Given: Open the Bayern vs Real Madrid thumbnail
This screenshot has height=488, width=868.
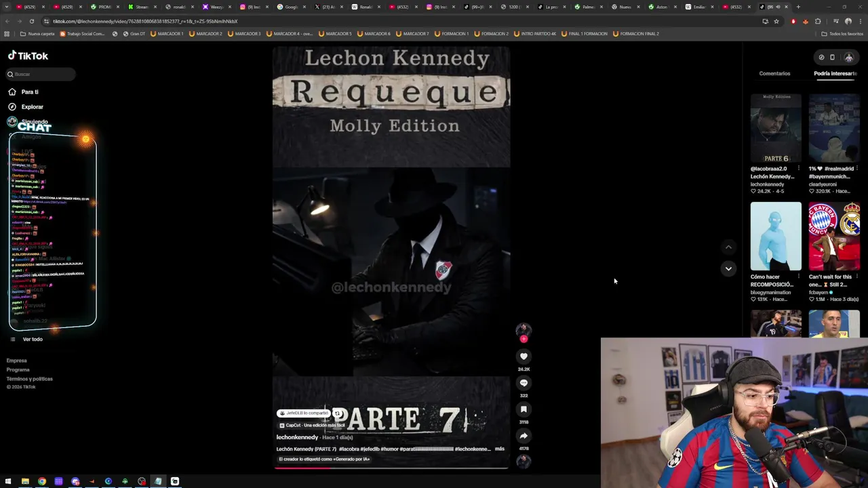Looking at the screenshot, I should tap(834, 237).
